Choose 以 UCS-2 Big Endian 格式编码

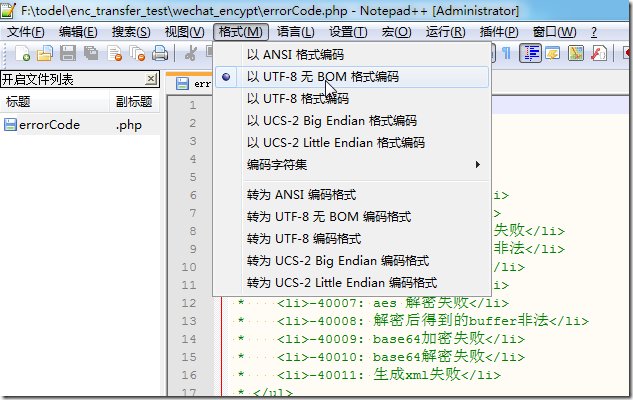[352, 121]
